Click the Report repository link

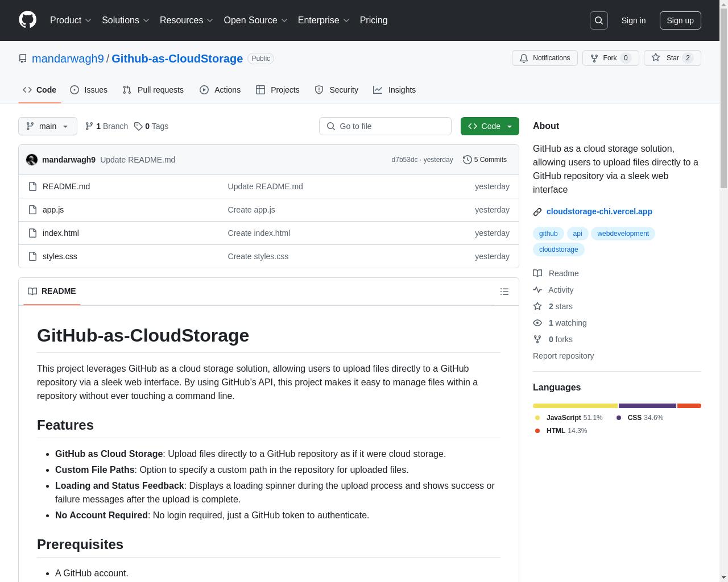(563, 356)
